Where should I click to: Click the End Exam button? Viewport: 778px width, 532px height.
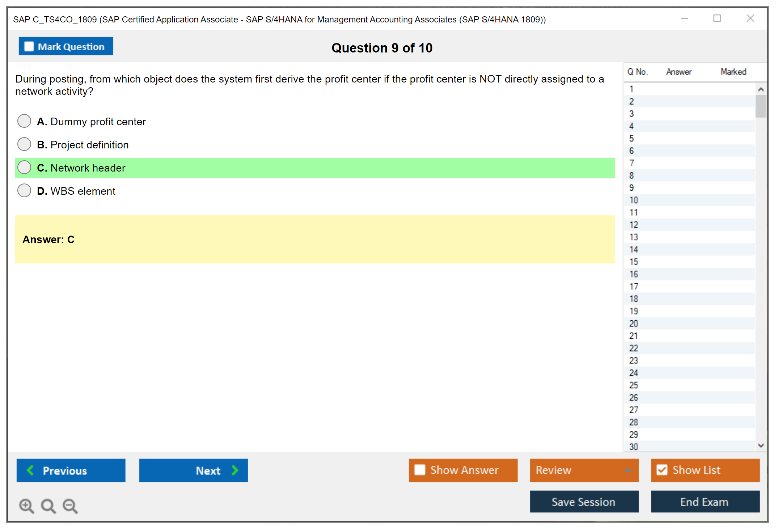[x=705, y=502]
